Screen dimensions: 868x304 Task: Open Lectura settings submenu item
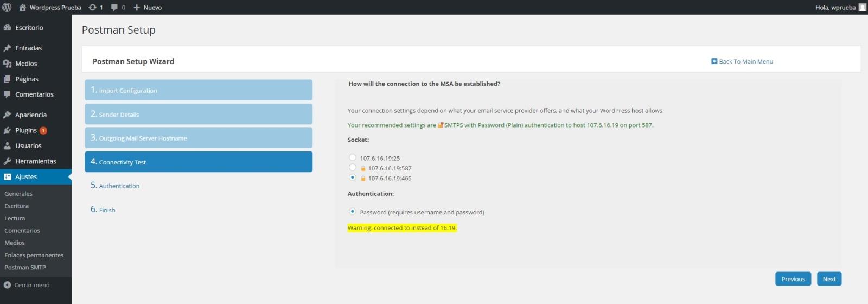tap(15, 218)
